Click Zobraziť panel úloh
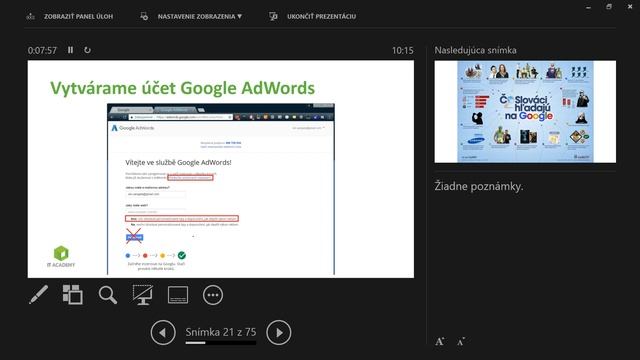 (x=78, y=16)
